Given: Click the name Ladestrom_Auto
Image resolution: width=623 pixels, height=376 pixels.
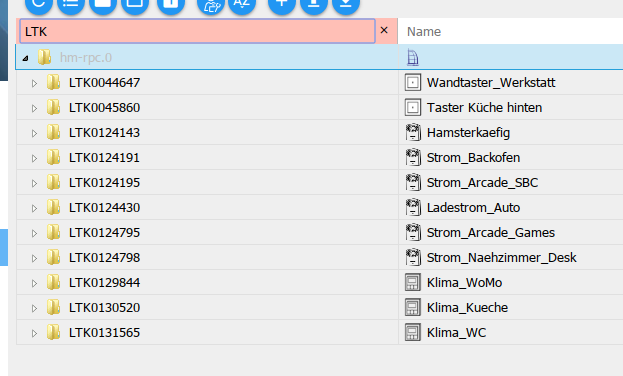Looking at the screenshot, I should (x=473, y=208).
